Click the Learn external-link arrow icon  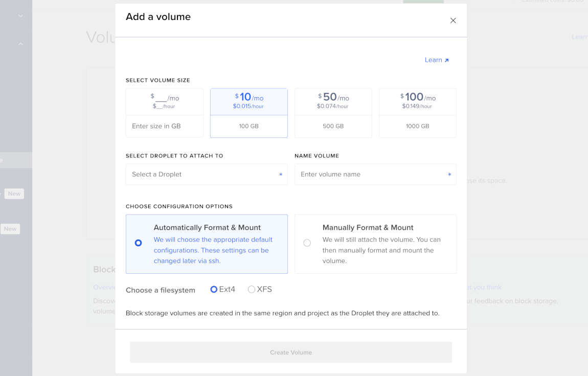(447, 60)
